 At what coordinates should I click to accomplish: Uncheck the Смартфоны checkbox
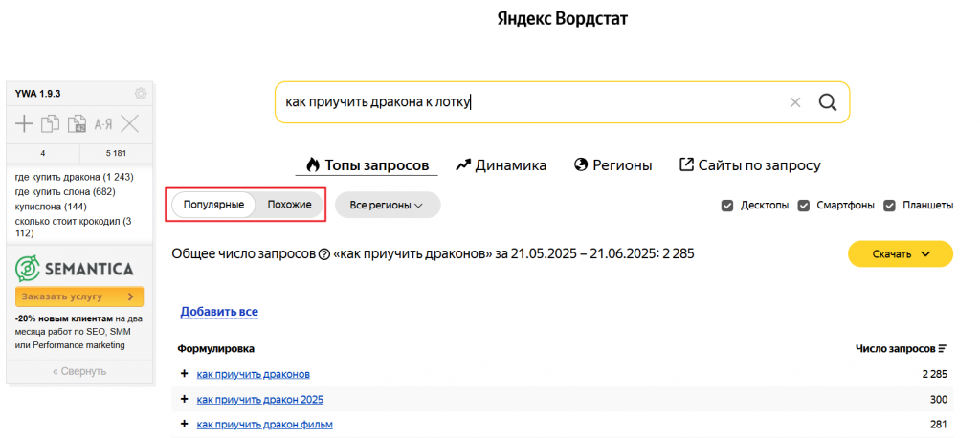pos(804,205)
